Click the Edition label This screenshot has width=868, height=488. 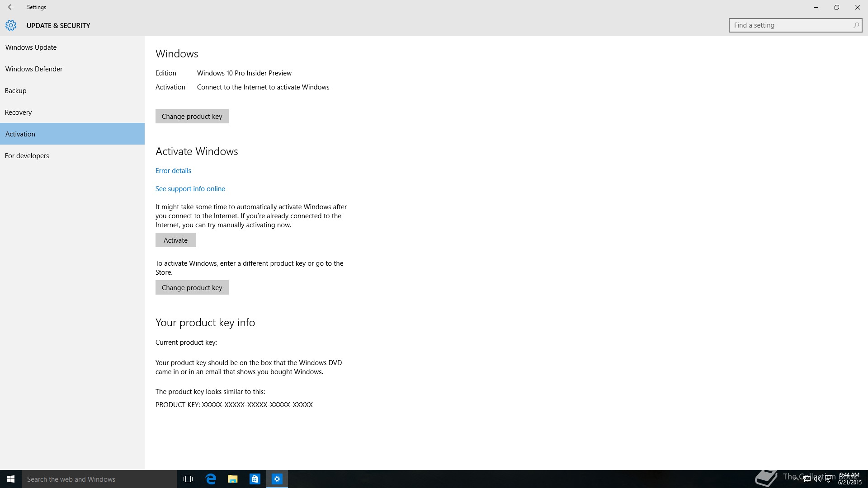tap(166, 73)
